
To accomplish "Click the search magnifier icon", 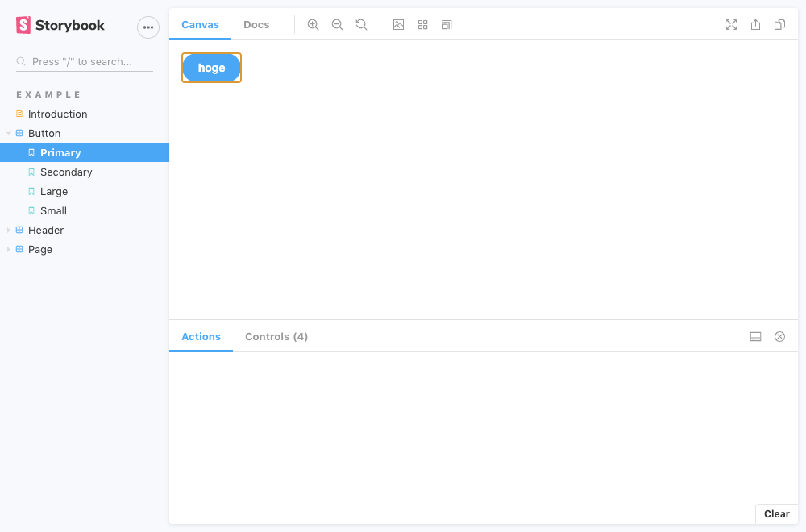I will pyautogui.click(x=21, y=62).
